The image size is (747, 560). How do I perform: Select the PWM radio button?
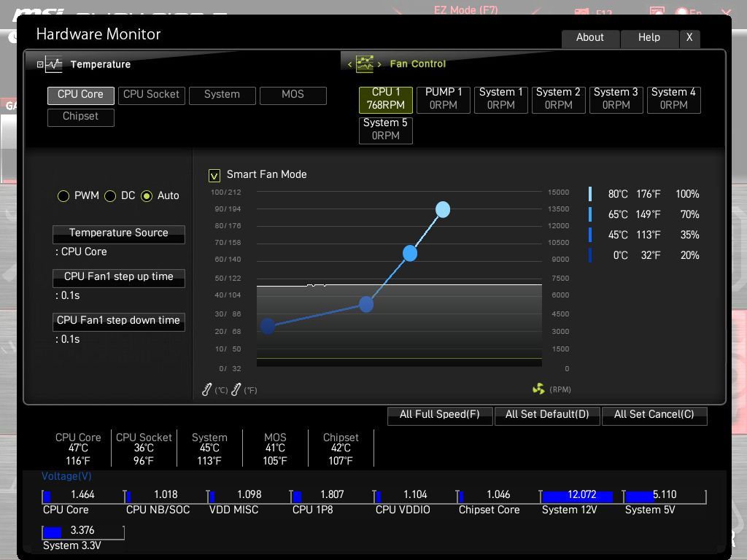[x=63, y=195]
